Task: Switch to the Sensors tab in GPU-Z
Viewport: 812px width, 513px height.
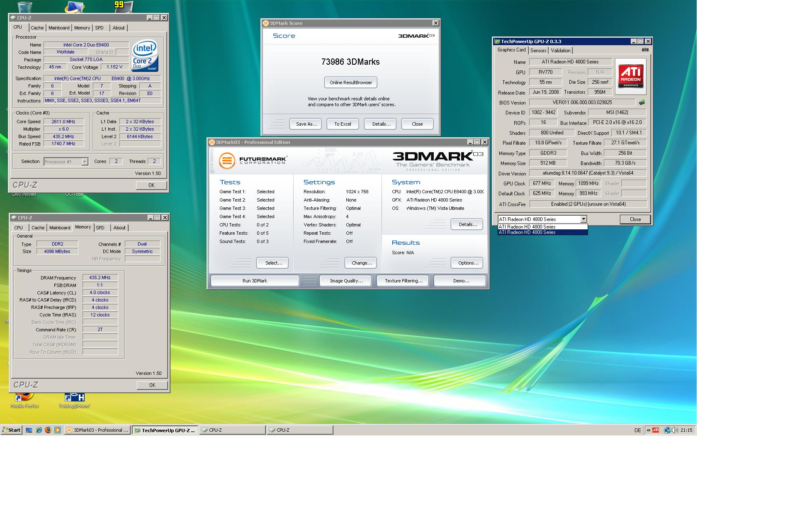Action: (538, 51)
